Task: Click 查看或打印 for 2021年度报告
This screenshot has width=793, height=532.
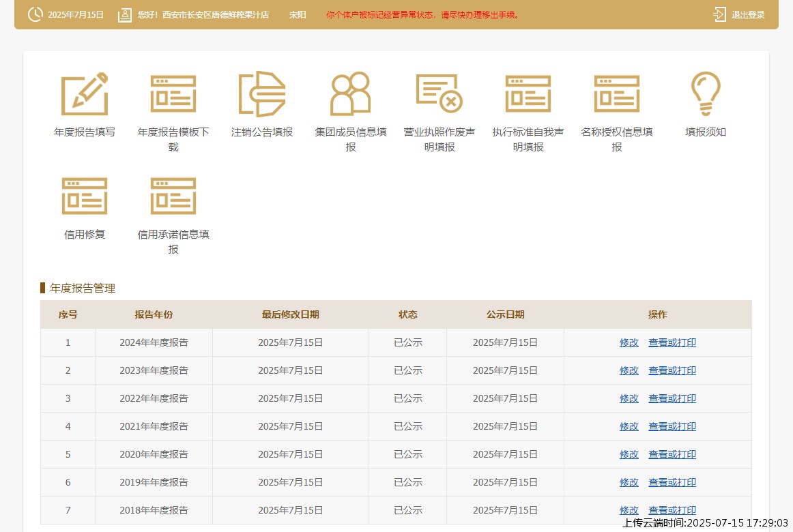Action: pyautogui.click(x=672, y=426)
